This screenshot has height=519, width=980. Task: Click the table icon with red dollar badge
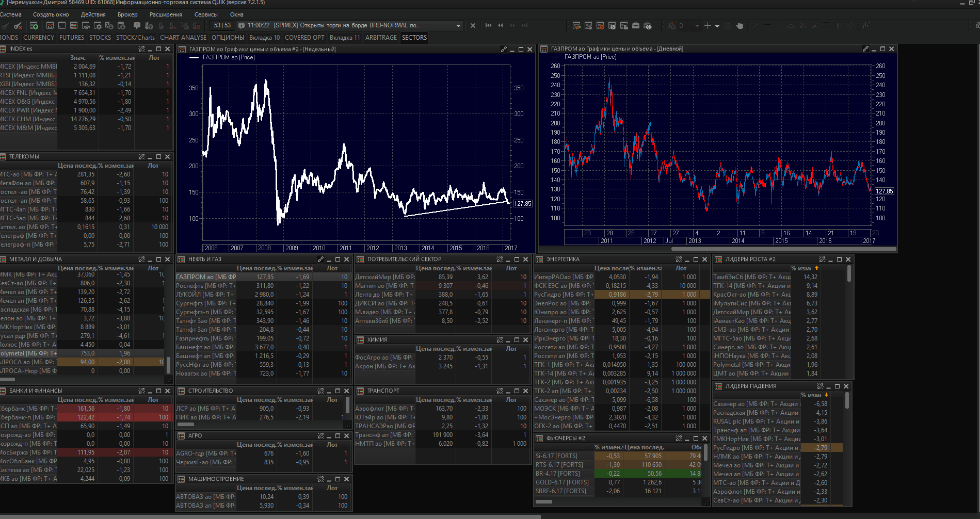tap(600, 25)
